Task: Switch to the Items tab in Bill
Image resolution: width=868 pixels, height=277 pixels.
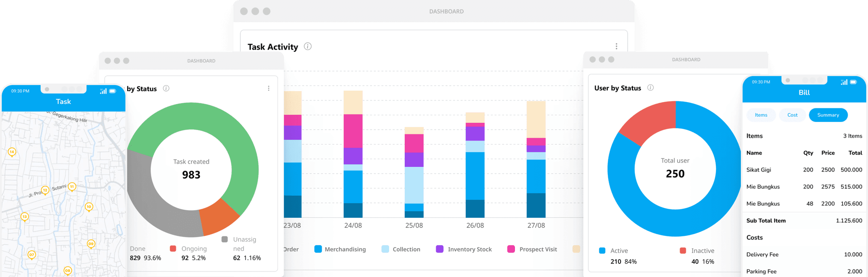Action: 761,115
